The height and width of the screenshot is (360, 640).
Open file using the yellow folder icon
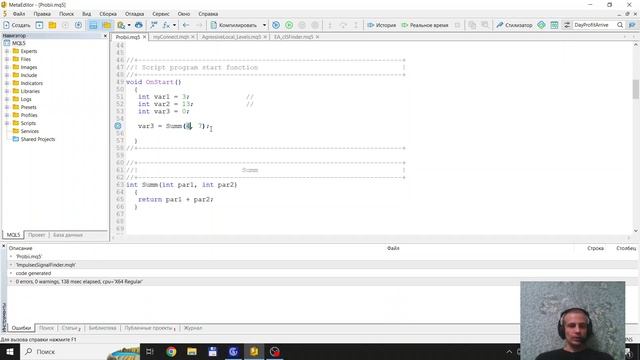click(52, 25)
